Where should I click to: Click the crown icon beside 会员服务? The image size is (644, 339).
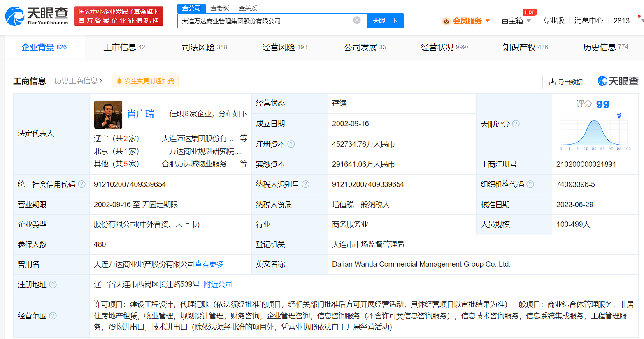(x=446, y=21)
